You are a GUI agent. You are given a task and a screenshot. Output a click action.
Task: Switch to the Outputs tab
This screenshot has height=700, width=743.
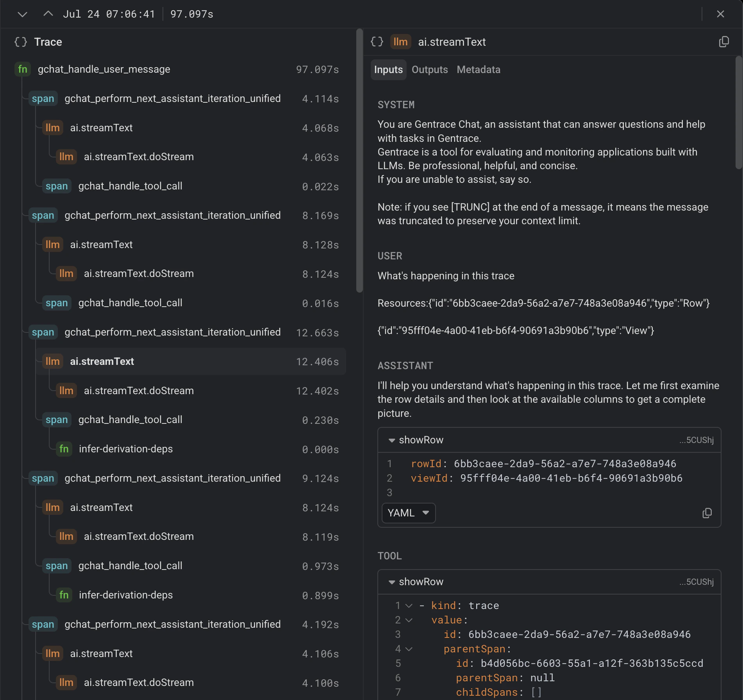[x=430, y=70]
